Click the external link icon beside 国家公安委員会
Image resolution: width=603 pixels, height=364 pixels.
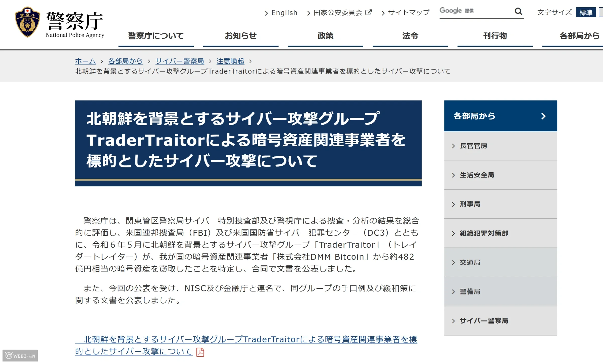coord(369,12)
